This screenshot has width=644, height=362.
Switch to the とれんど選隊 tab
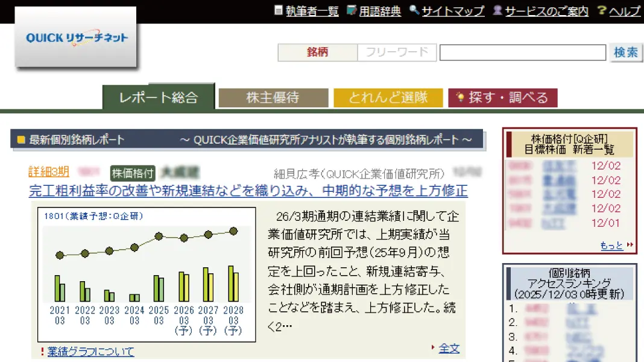[388, 98]
